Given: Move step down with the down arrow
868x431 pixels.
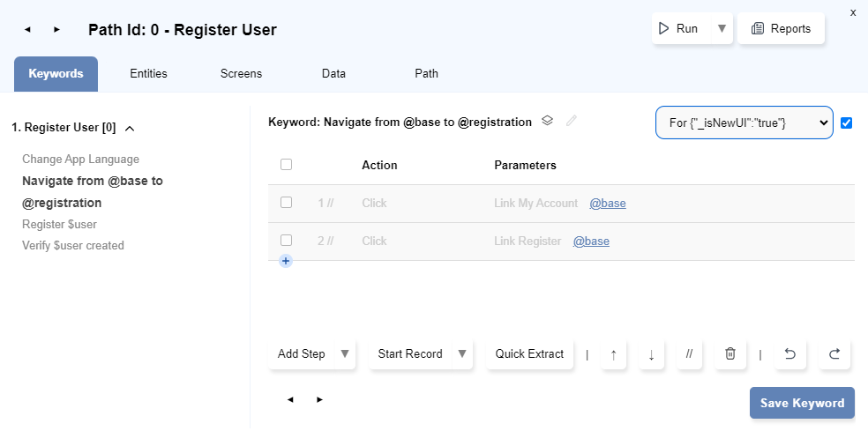Looking at the screenshot, I should point(651,354).
